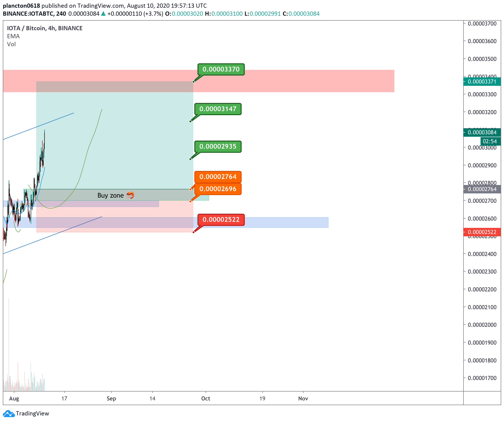The image size is (504, 422).
Task: Click the red 0.00002522 stop label
Action: pyautogui.click(x=221, y=220)
